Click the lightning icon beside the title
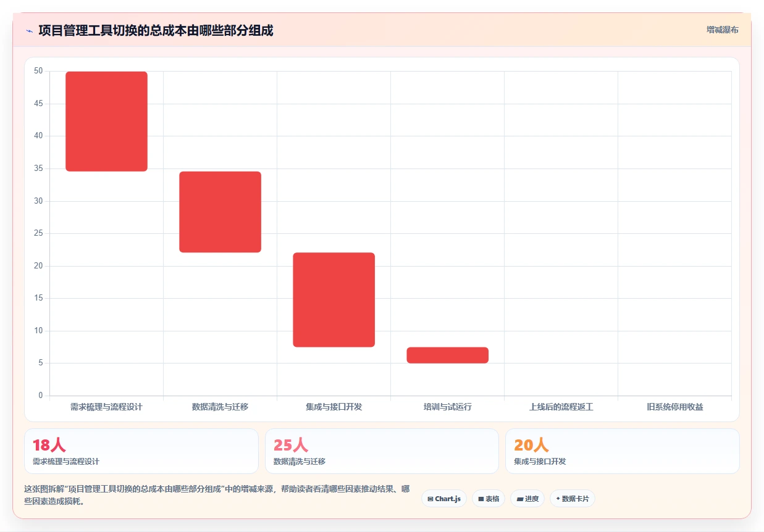The height and width of the screenshot is (532, 764). [x=29, y=31]
